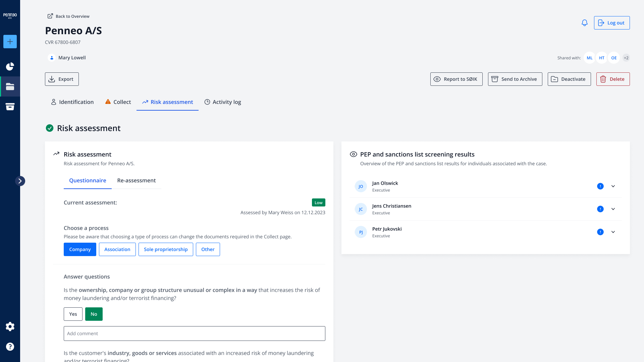
Task: Expand Jens Christiansen screening results
Action: (613, 209)
